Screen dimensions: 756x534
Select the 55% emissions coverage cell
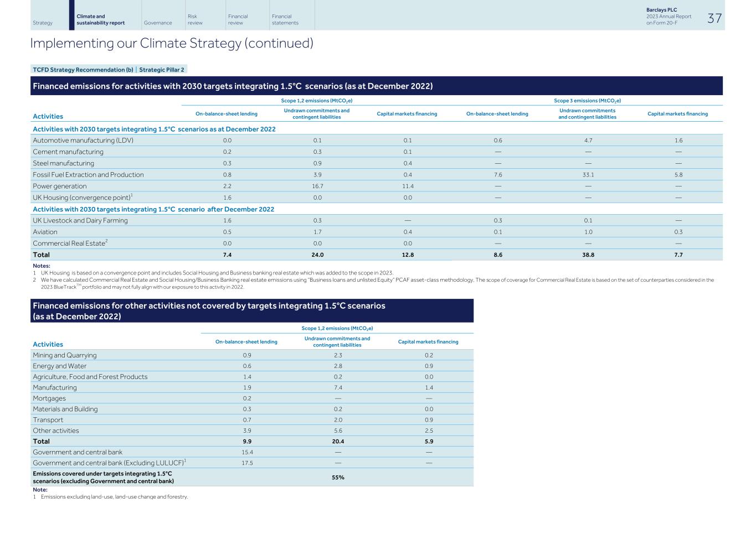pyautogui.click(x=337, y=476)
